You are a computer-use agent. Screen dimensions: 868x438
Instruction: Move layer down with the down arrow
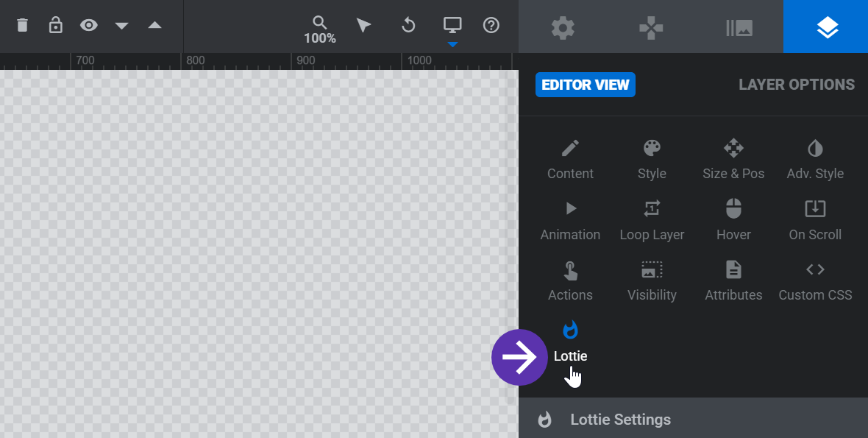122,26
